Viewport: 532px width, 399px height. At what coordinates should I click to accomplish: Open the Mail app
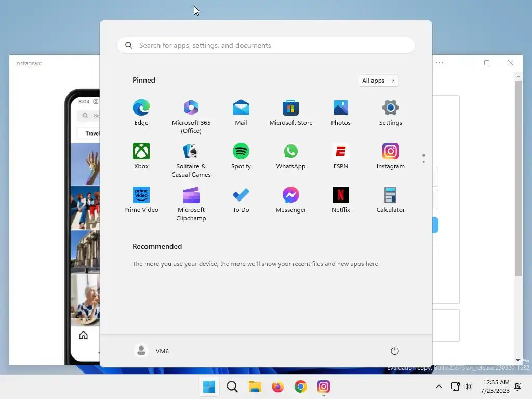click(241, 113)
